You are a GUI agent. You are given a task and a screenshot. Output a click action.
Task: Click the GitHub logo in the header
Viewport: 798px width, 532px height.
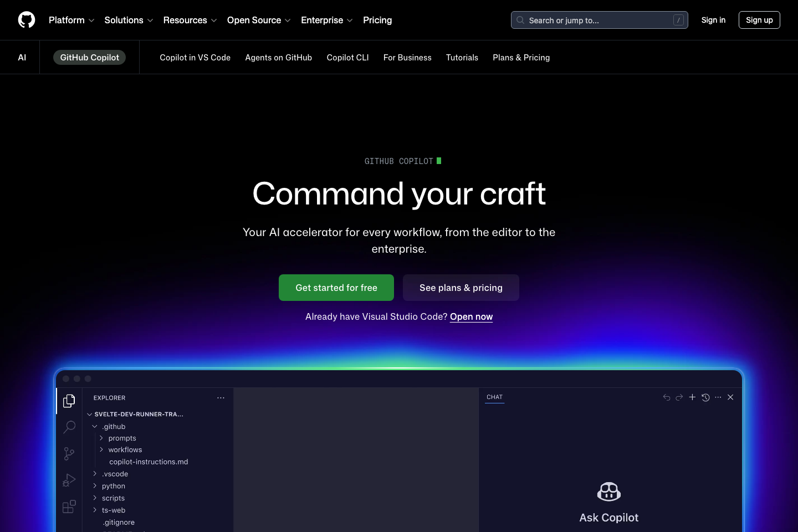26,19
